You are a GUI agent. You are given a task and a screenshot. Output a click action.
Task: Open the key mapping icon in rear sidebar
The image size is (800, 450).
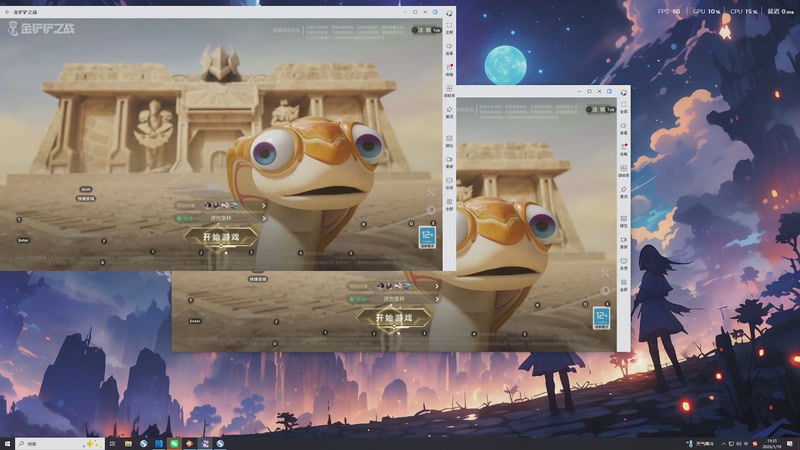tap(623, 220)
